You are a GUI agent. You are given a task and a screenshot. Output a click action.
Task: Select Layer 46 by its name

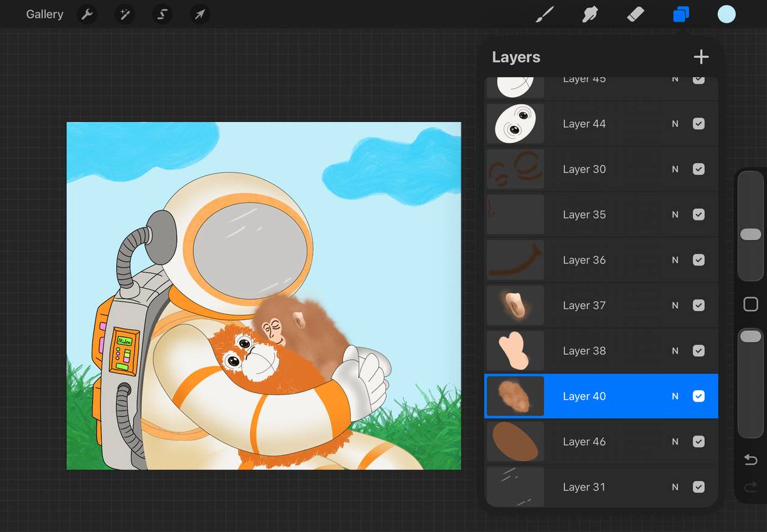point(584,441)
